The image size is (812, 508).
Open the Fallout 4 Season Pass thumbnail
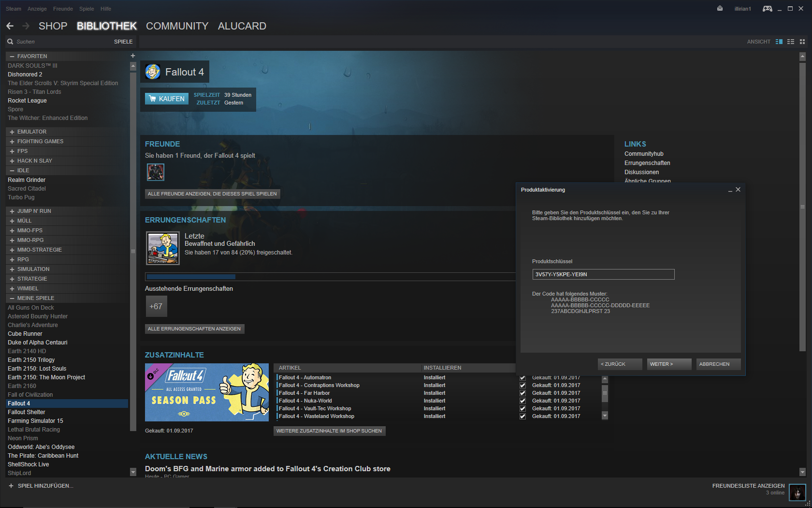[x=207, y=392]
